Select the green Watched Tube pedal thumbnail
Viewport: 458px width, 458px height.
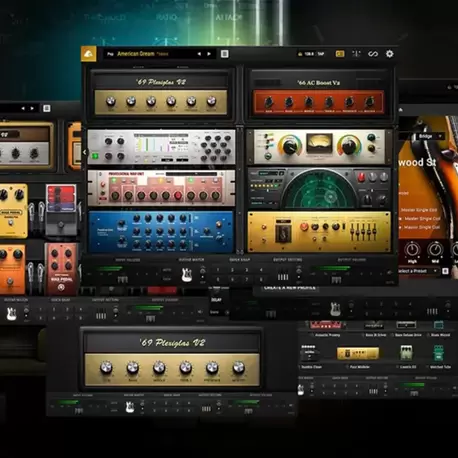[439, 353]
